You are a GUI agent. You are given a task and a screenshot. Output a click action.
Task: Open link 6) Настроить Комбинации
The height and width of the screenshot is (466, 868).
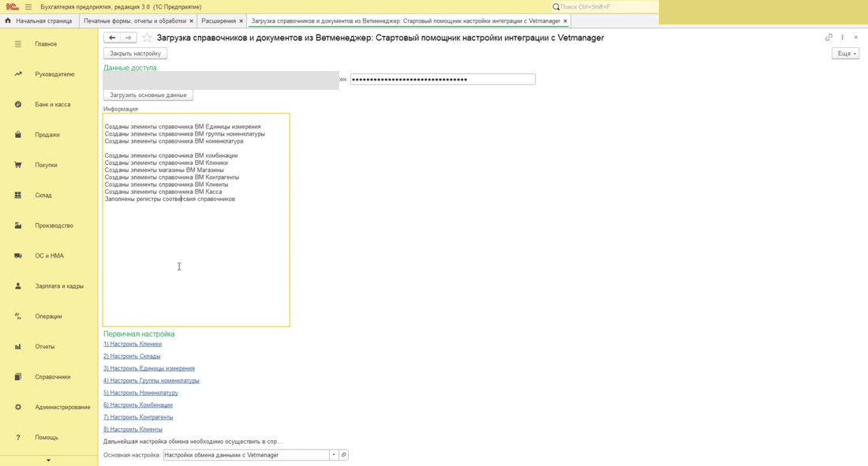tap(138, 405)
